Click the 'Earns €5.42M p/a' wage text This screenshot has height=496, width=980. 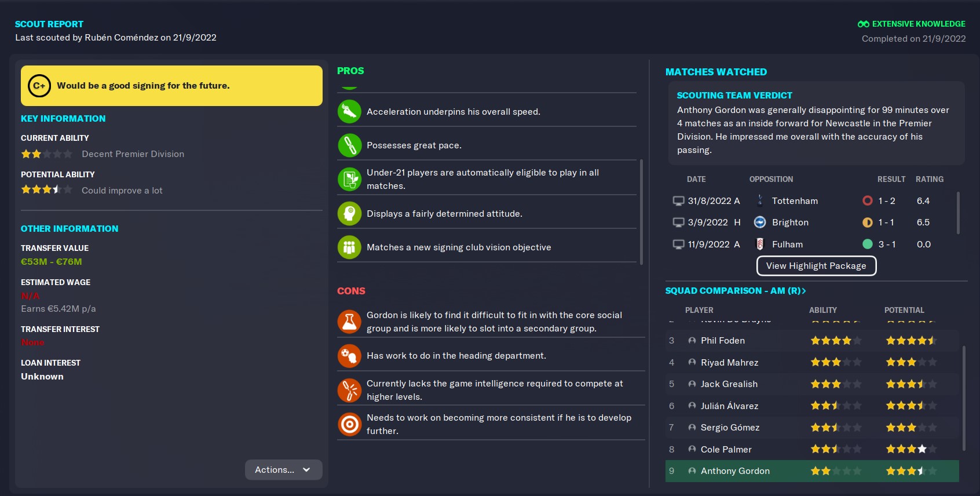coord(58,309)
